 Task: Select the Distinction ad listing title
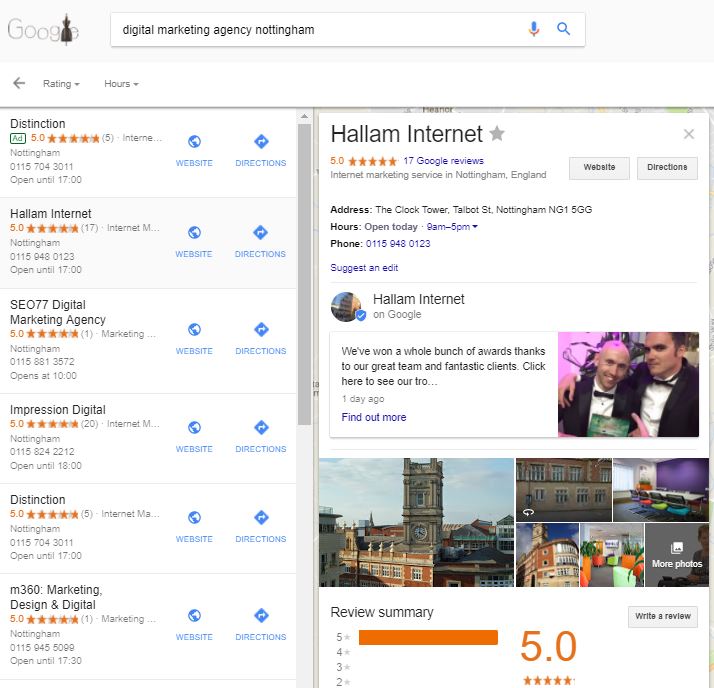point(38,124)
